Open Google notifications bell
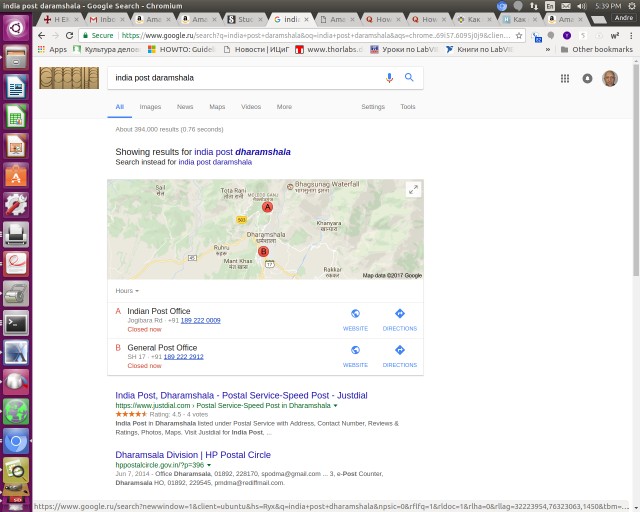640x512 pixels. click(x=587, y=78)
